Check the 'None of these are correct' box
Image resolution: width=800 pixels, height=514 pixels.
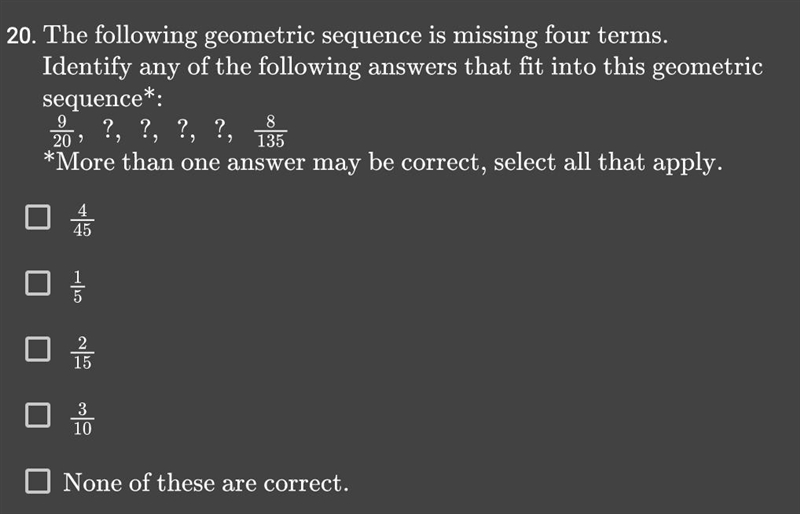(x=38, y=481)
